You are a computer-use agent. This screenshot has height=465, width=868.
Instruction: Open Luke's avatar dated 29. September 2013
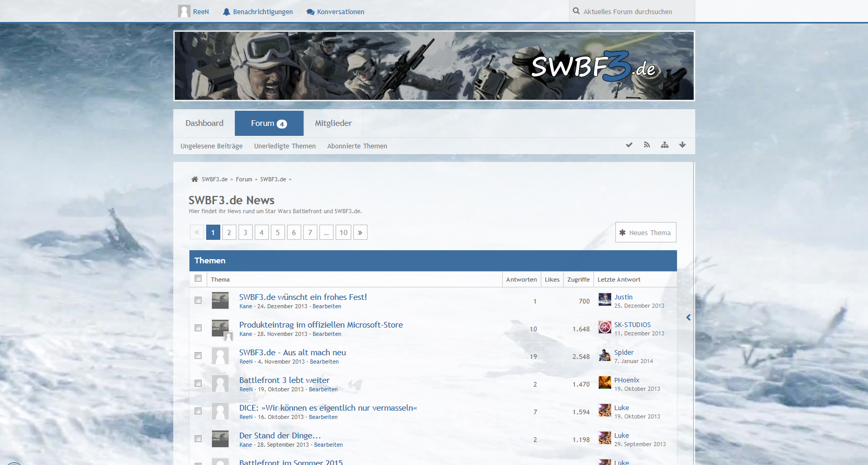pos(605,438)
